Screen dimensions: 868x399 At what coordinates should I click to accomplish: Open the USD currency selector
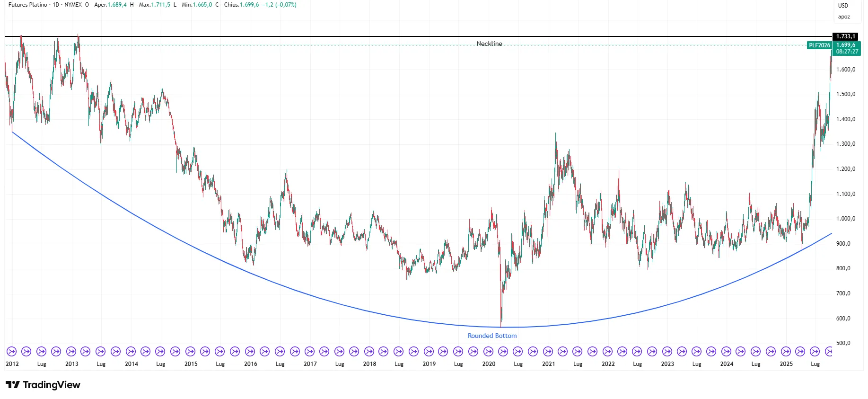pyautogui.click(x=843, y=6)
